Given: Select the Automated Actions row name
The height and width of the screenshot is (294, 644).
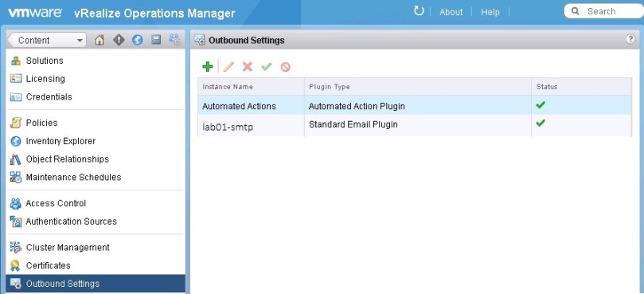Looking at the screenshot, I should point(239,106).
